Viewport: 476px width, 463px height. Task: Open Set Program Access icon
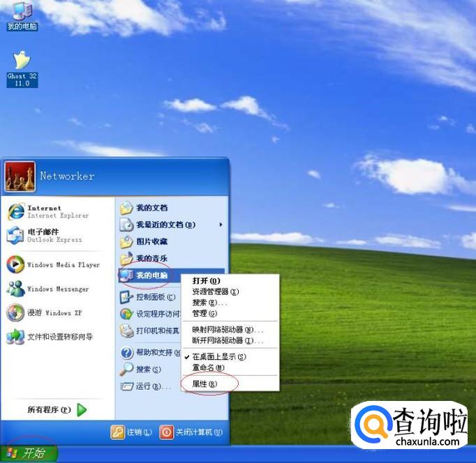(126, 314)
